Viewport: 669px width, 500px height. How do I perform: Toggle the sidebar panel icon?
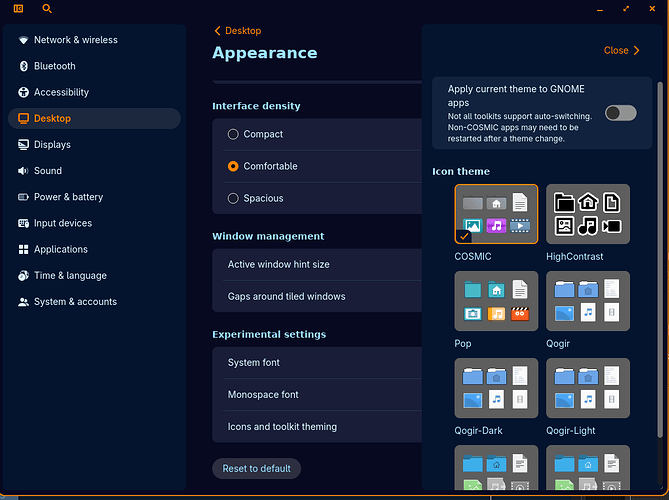click(19, 8)
